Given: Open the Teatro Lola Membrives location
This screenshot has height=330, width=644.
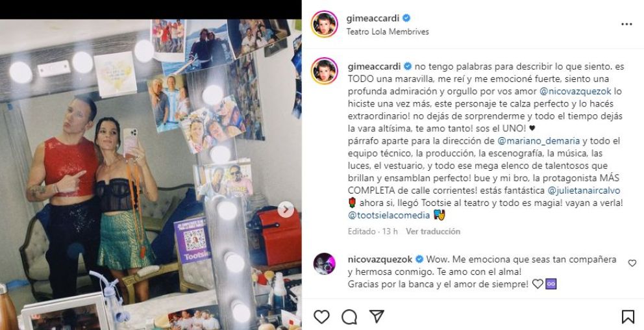Looking at the screenshot, I should click(x=388, y=32).
